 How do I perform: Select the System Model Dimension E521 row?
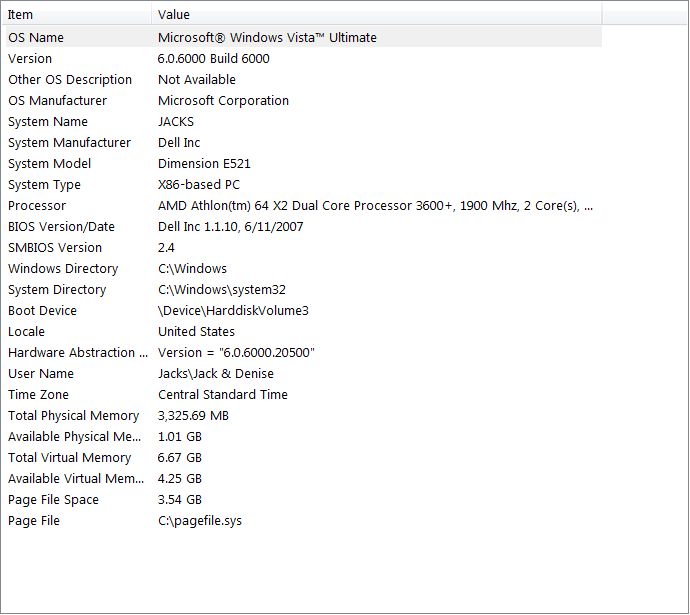(304, 164)
